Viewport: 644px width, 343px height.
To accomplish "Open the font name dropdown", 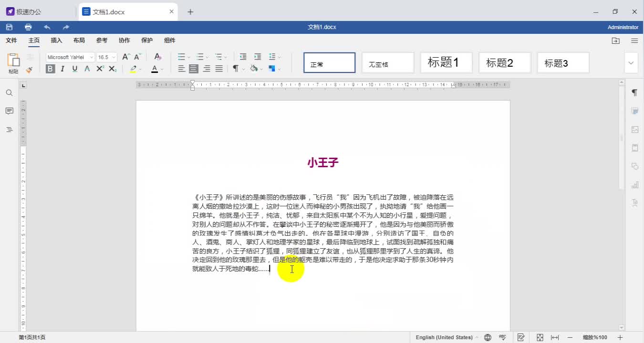I will pos(91,57).
